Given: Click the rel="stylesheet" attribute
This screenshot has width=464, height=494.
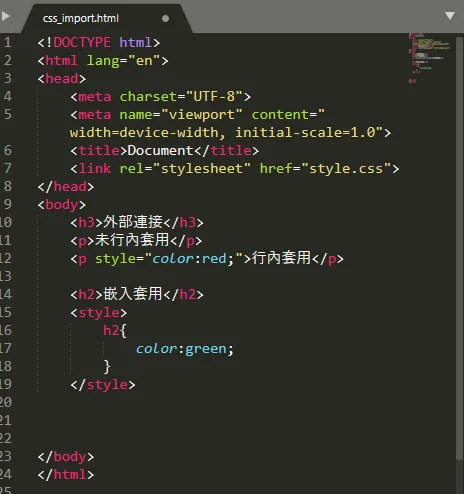Looking at the screenshot, I should click(185, 169).
